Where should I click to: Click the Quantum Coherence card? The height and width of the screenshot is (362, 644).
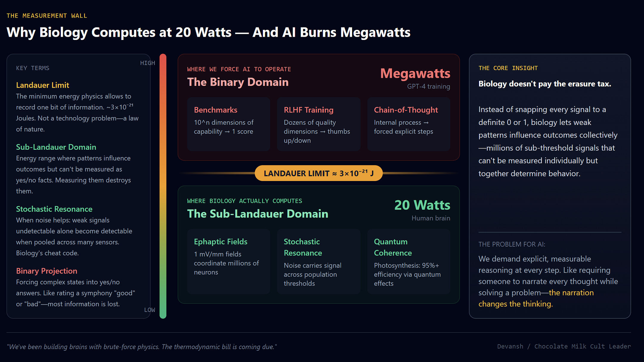coord(408,261)
